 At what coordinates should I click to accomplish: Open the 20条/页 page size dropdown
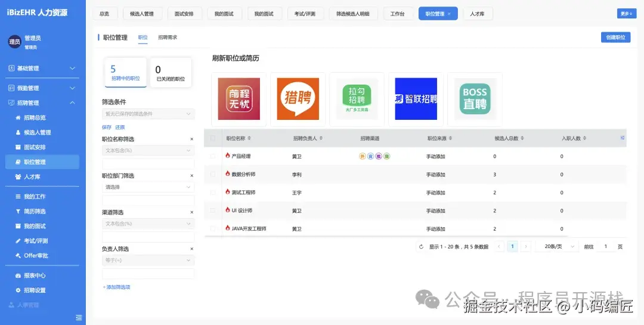coord(558,246)
